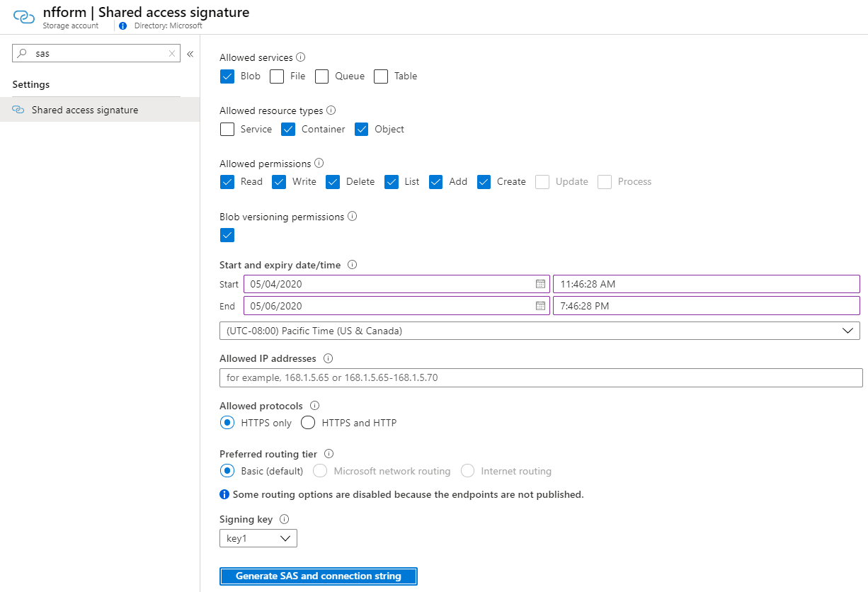Clear the sas search box with the X

(x=171, y=53)
